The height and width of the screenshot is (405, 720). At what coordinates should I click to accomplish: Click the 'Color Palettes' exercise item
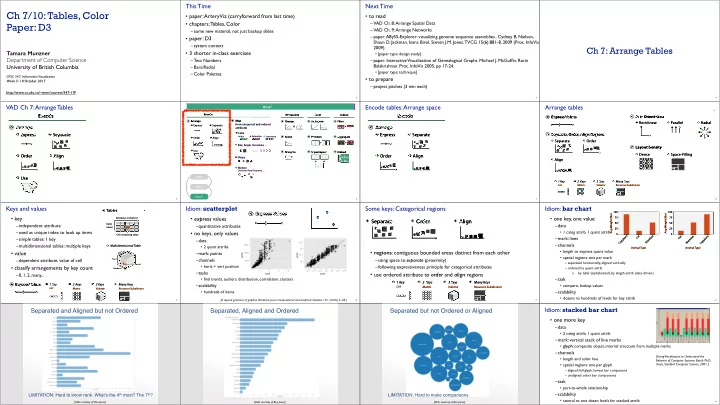click(x=207, y=74)
